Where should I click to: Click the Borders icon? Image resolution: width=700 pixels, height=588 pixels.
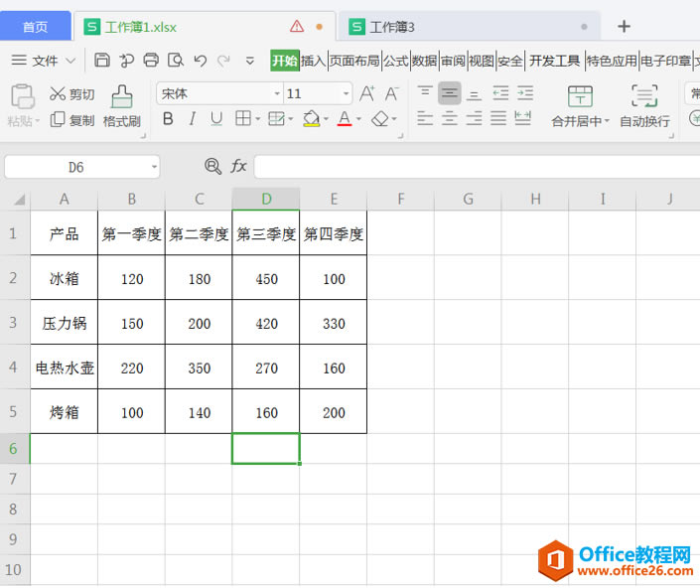tap(243, 118)
